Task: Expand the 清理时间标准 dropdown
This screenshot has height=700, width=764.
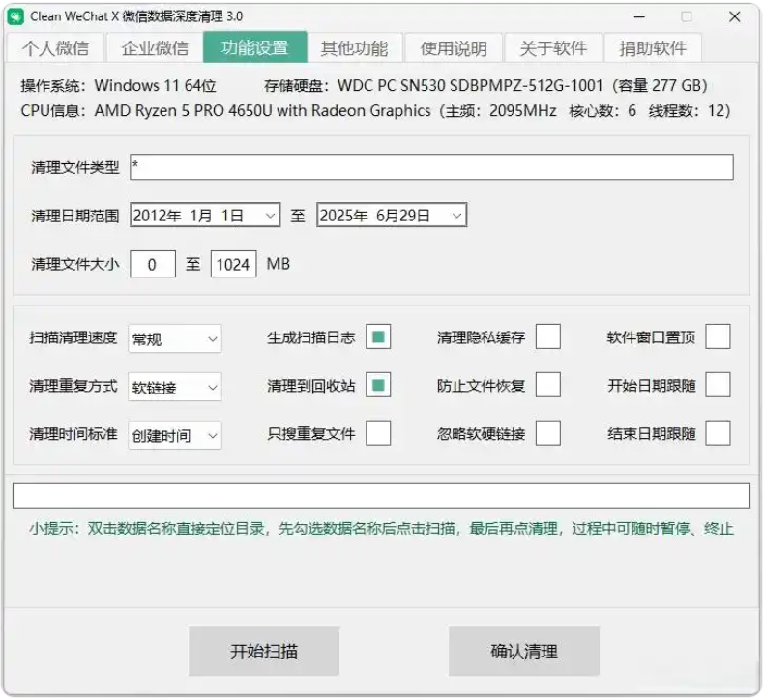Action: tap(175, 435)
